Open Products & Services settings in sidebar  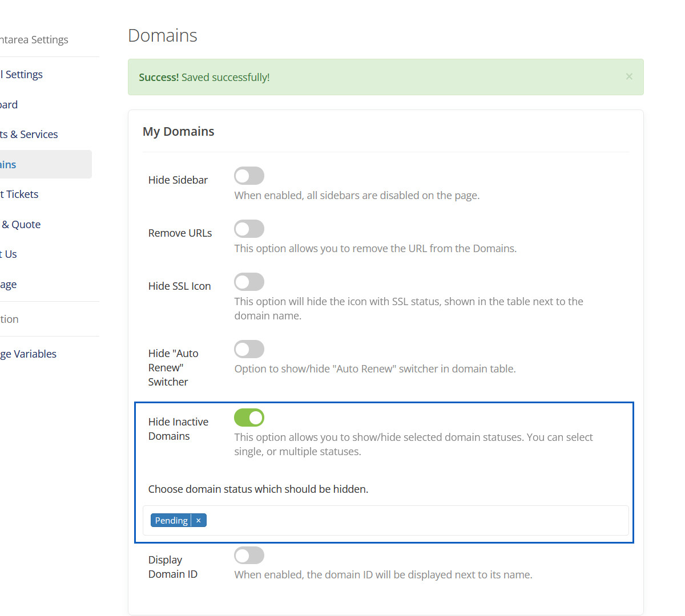[30, 135]
